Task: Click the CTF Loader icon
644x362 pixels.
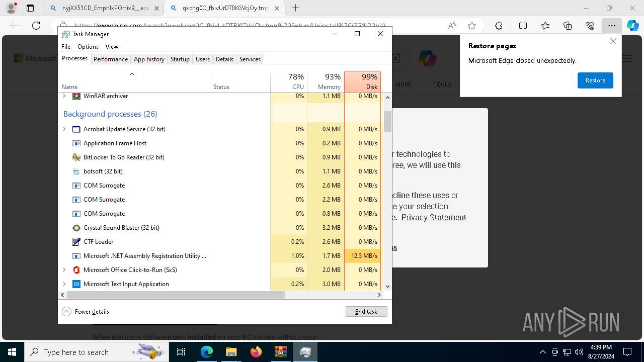Action: click(76, 242)
